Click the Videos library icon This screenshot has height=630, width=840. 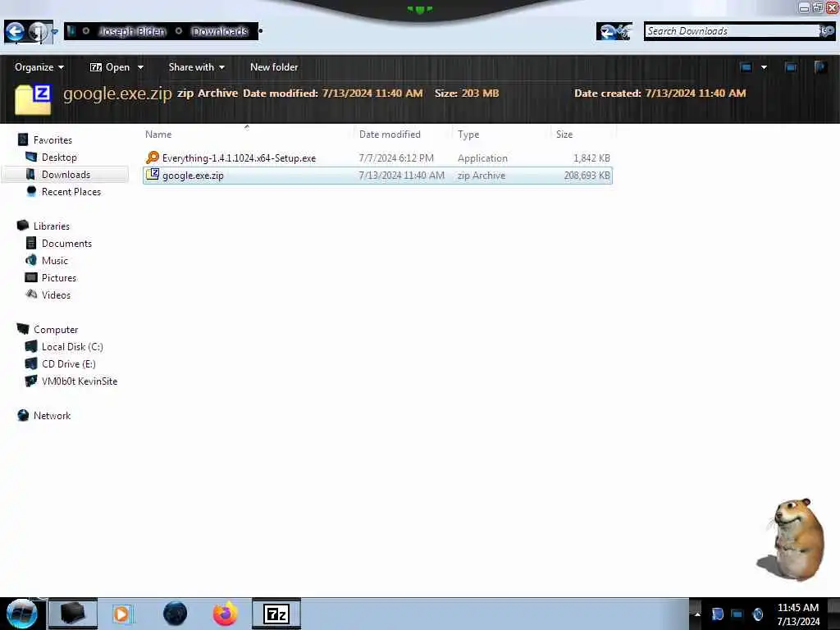click(31, 294)
